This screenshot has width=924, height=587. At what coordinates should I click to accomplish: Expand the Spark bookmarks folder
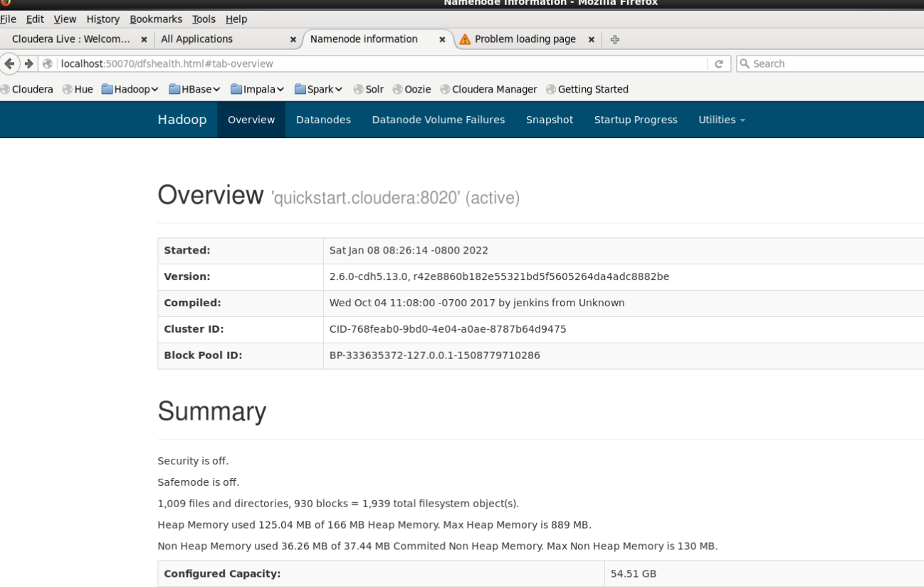click(319, 89)
